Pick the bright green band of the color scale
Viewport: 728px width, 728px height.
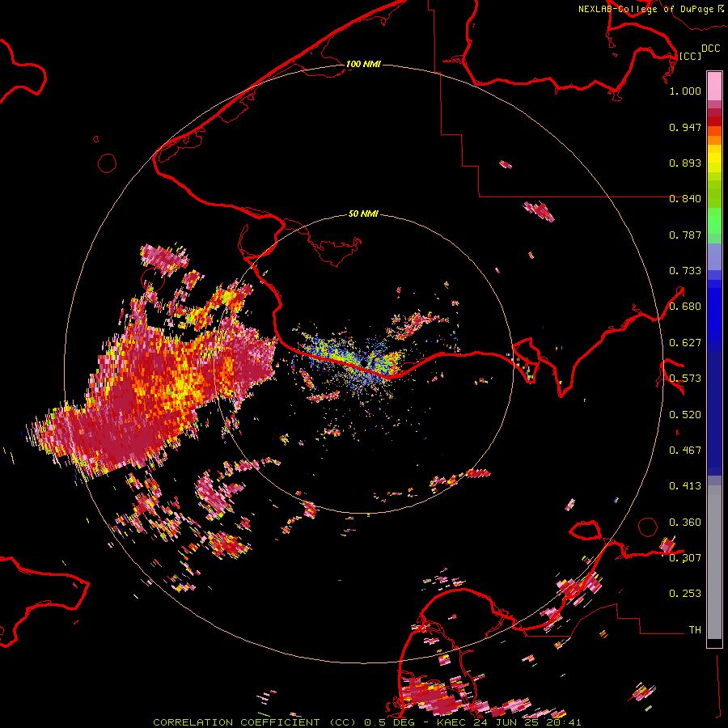(714, 221)
